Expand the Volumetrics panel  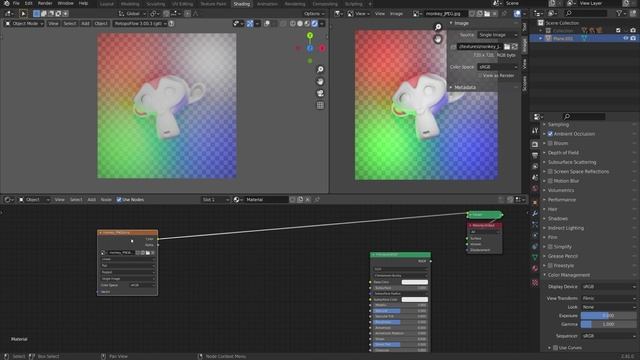click(560, 190)
